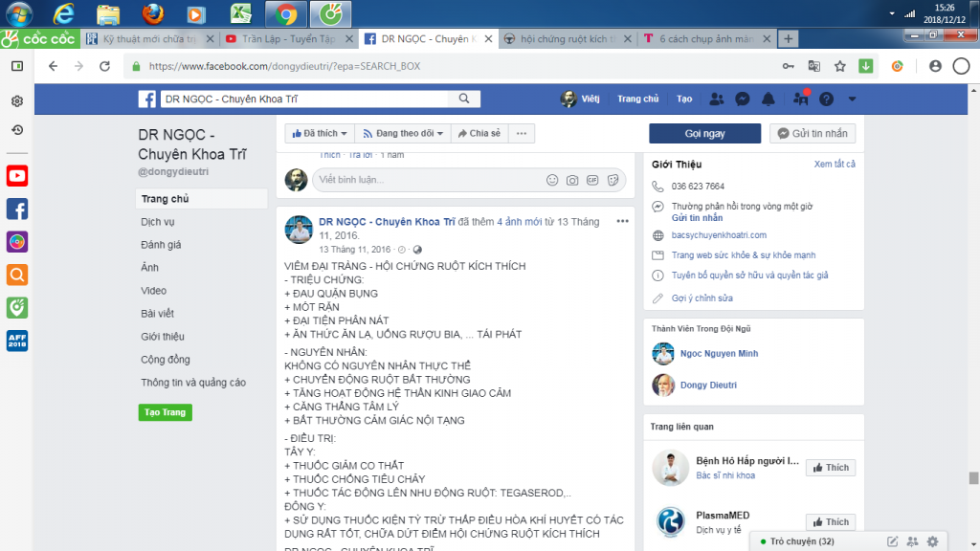Open Facebook Messenger icon in header
Image resolution: width=980 pixels, height=551 pixels.
click(743, 99)
